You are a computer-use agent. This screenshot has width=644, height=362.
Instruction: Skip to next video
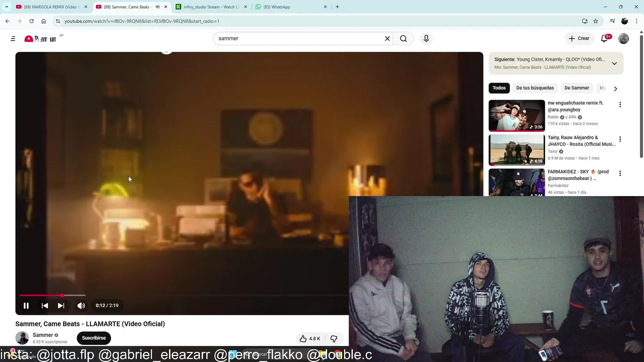[61, 305]
